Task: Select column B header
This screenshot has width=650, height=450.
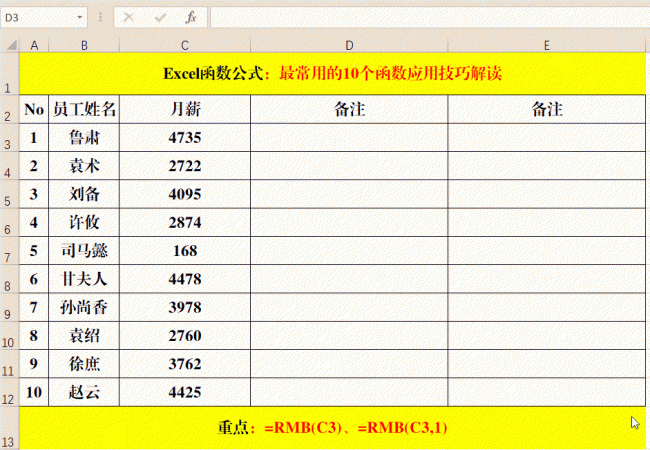Action: 84,45
